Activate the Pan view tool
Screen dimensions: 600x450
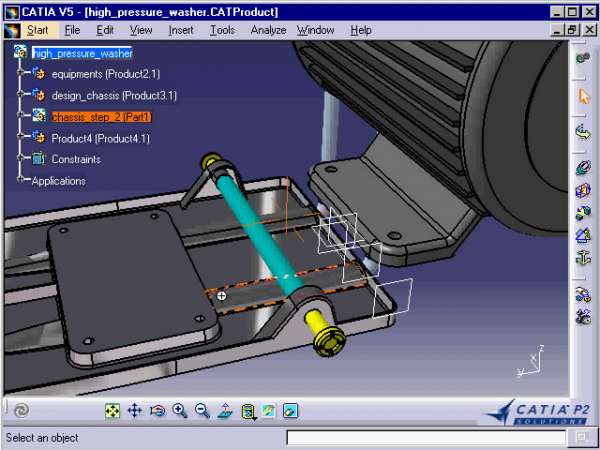[135, 411]
